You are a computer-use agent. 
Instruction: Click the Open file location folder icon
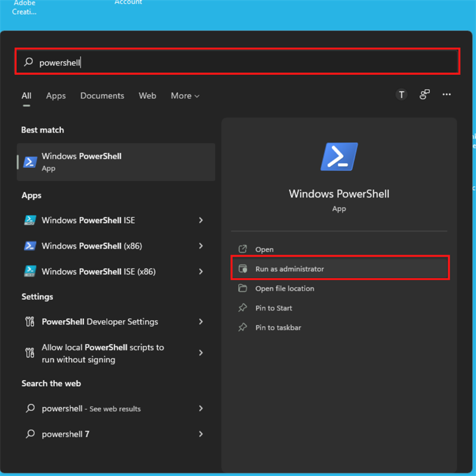click(x=243, y=288)
